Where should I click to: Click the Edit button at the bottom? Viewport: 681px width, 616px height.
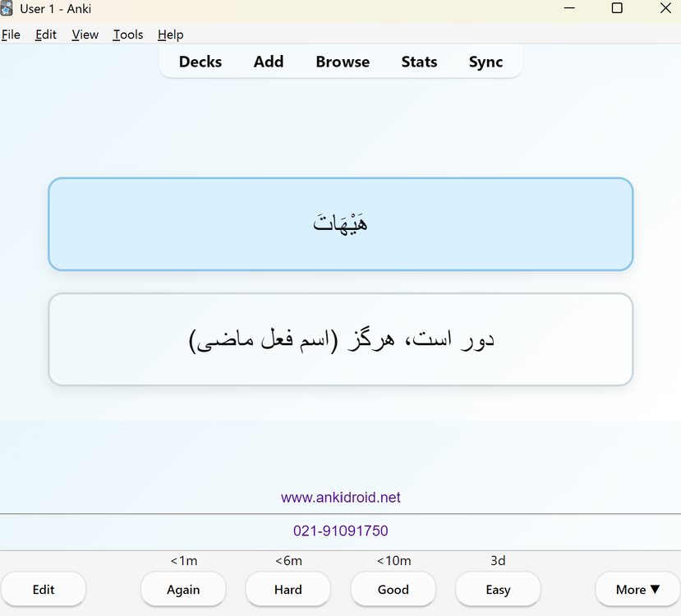pos(44,589)
